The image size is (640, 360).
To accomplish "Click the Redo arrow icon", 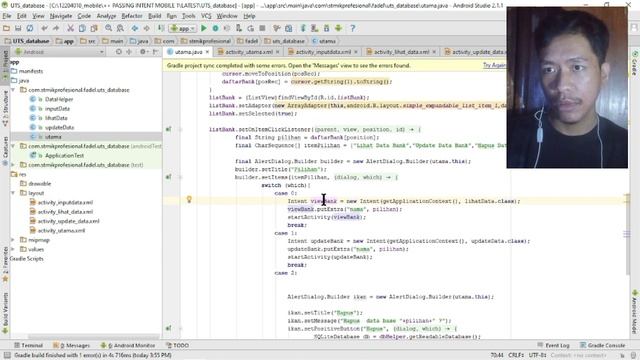I will tap(56, 28).
